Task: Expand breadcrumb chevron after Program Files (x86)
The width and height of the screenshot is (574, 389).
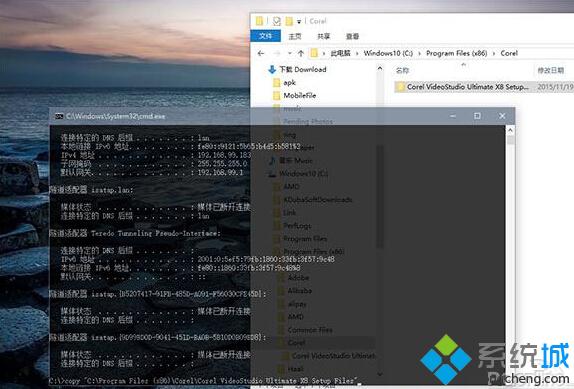Action: [x=494, y=53]
